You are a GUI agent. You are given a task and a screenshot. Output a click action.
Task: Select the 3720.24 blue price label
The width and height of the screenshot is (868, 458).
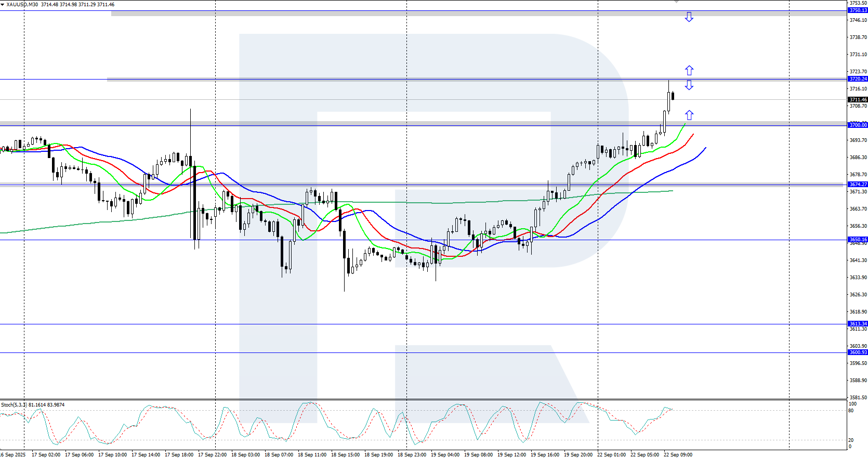pos(858,79)
